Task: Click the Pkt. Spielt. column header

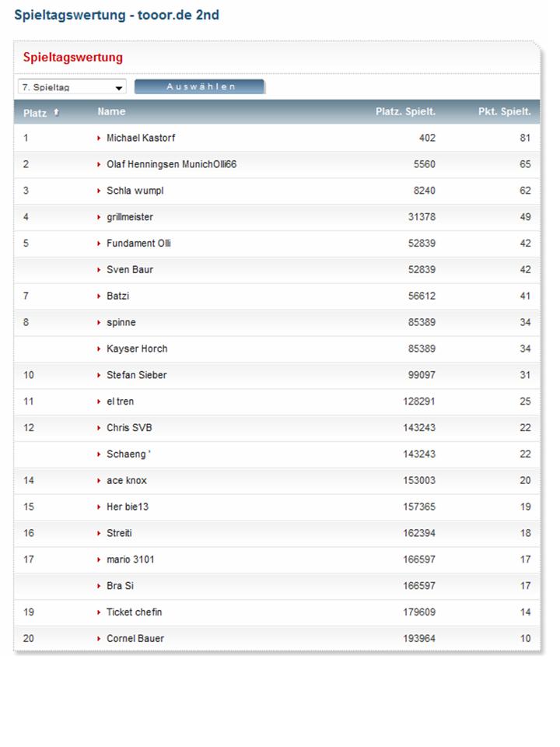Action: pos(504,112)
